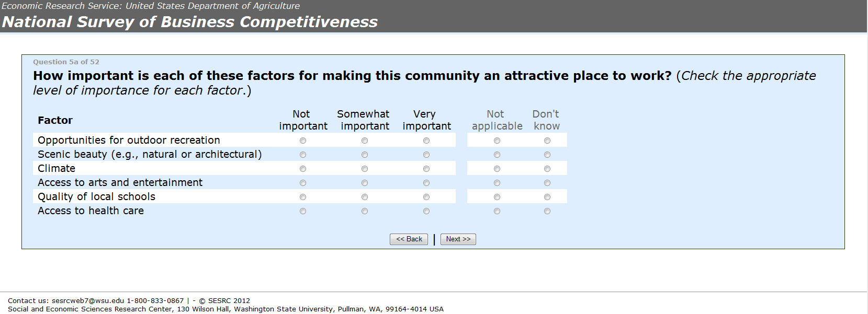The image size is (868, 314).
Task: Select Not applicable for Climate
Action: point(497,169)
